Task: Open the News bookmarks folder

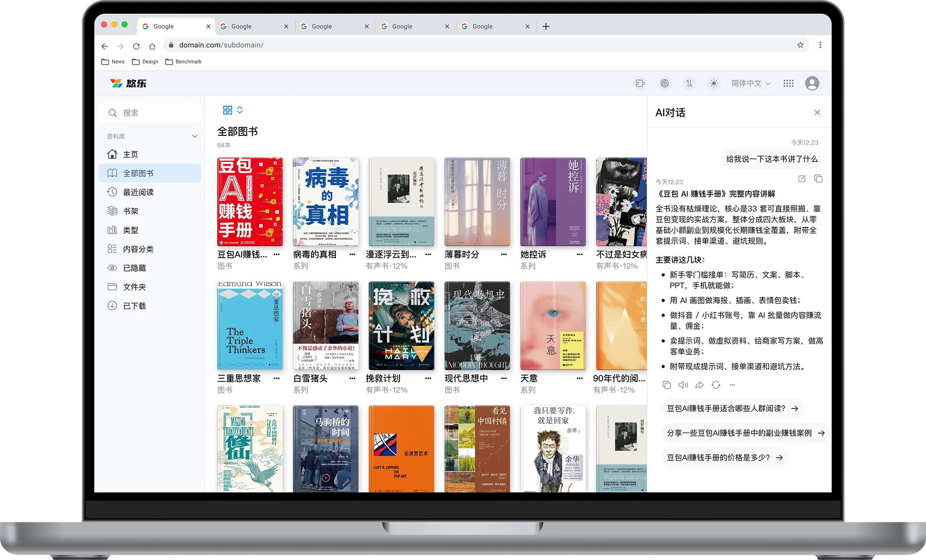Action: [113, 62]
